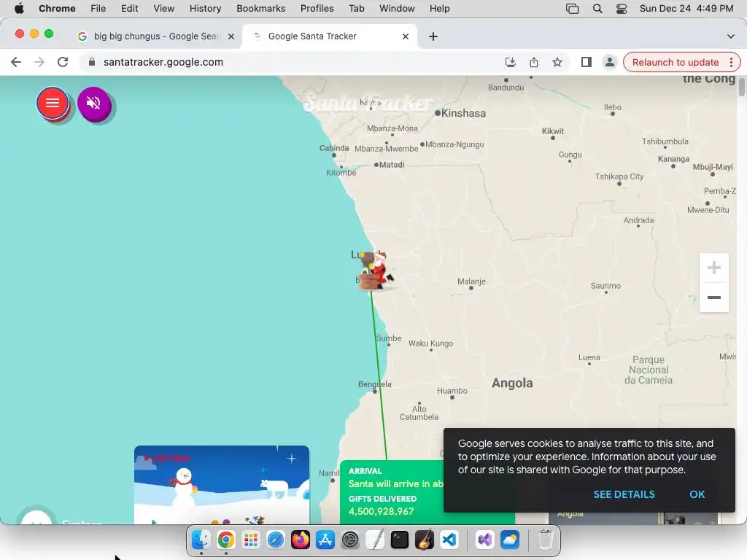Open Trash from the dock
Viewport: 747px width, 560px height.
pyautogui.click(x=546, y=540)
